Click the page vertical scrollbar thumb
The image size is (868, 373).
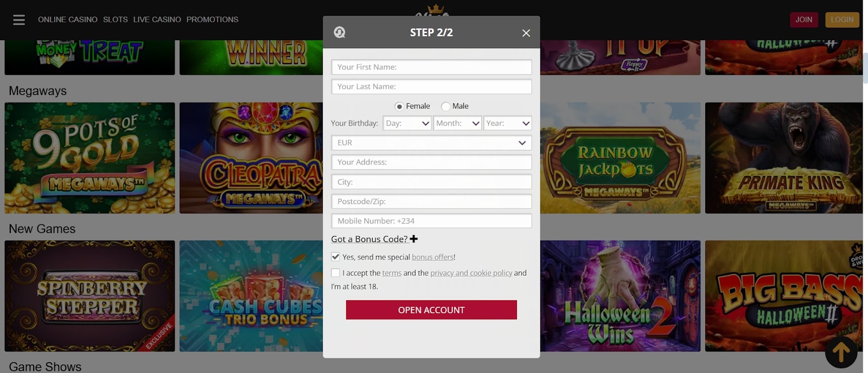[x=865, y=68]
